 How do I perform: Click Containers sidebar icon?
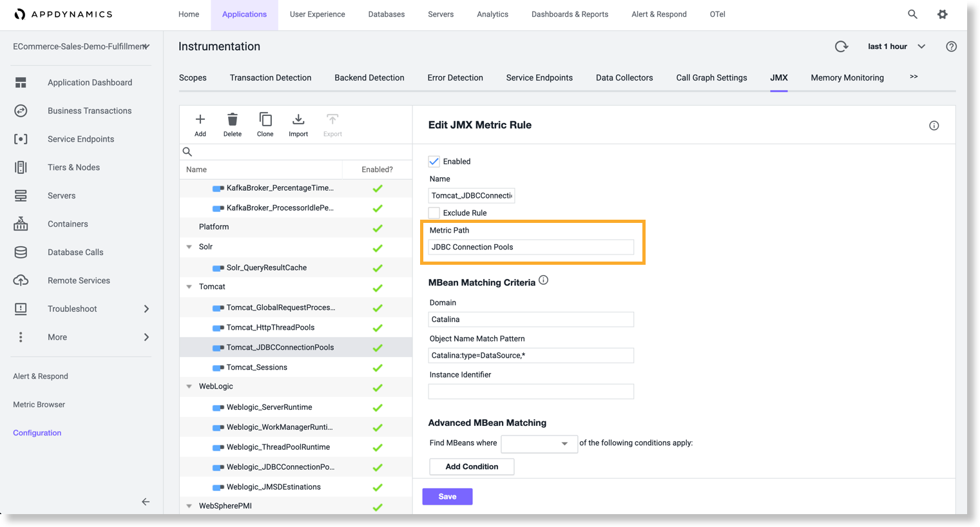point(21,224)
